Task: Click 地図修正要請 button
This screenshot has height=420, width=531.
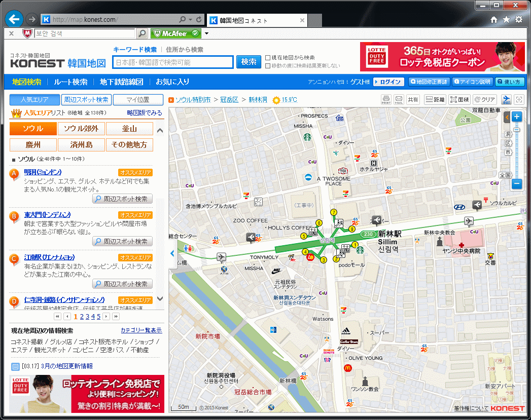Action: point(429,82)
